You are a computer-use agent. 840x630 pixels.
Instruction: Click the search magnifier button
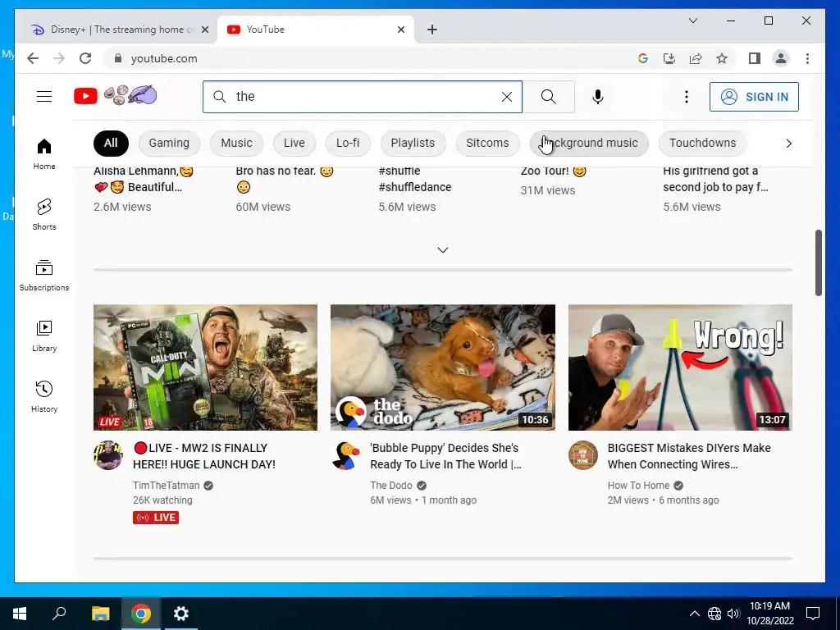549,97
